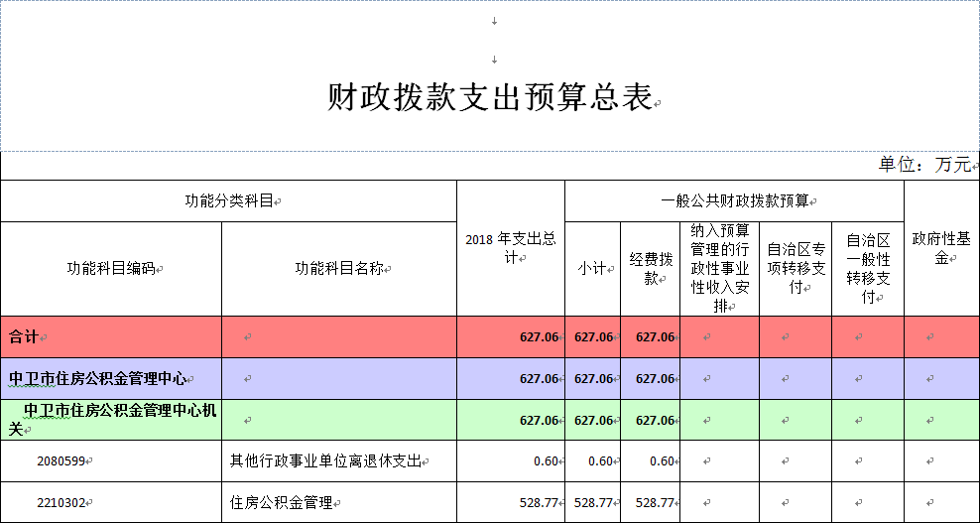Select the 小计 column header
The height and width of the screenshot is (523, 980).
click(x=592, y=269)
